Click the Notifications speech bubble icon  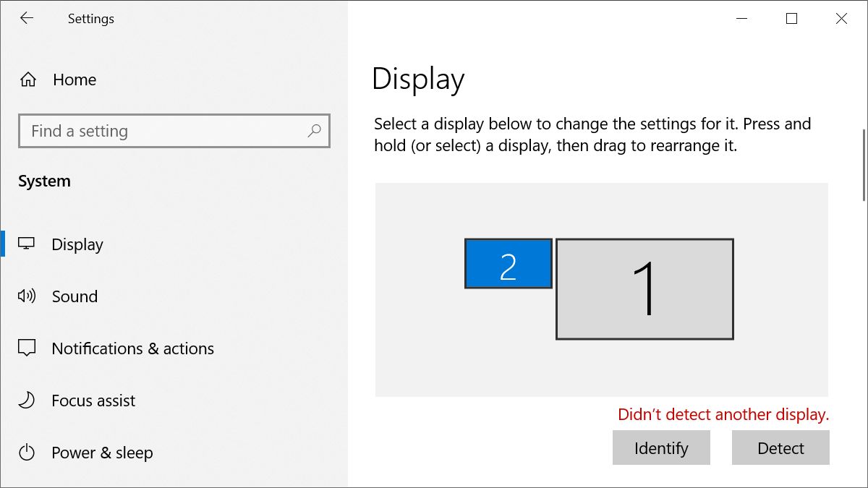coord(27,348)
